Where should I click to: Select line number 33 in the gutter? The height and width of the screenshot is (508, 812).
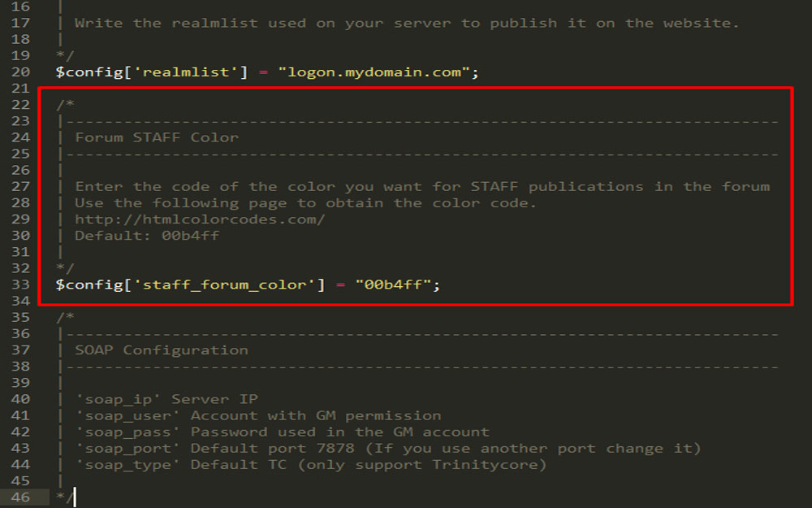20,285
